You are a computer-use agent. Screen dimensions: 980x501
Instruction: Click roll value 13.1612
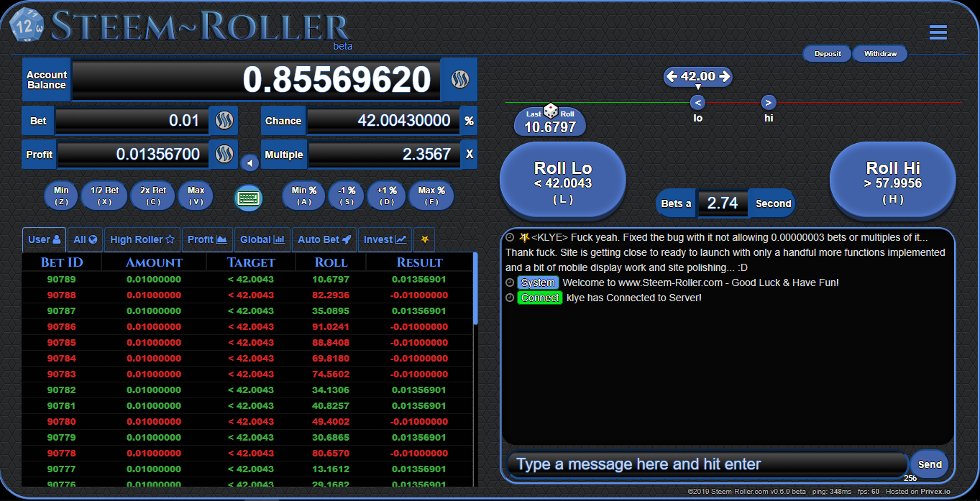(331, 469)
